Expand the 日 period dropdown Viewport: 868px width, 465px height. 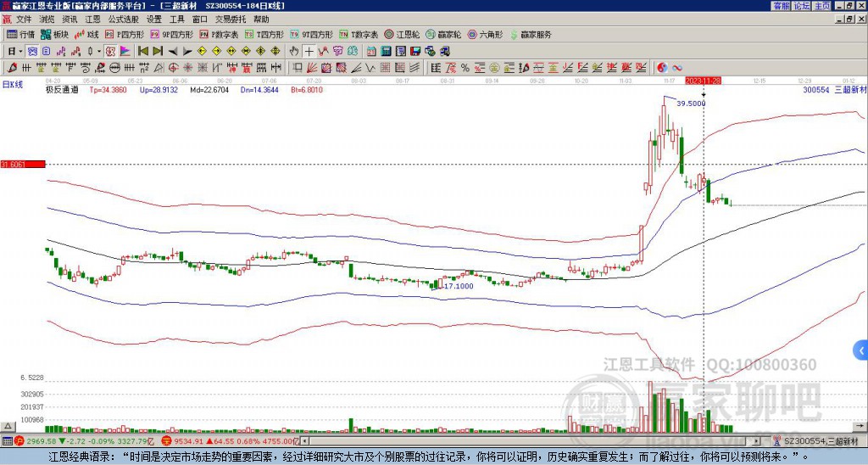click(20, 51)
